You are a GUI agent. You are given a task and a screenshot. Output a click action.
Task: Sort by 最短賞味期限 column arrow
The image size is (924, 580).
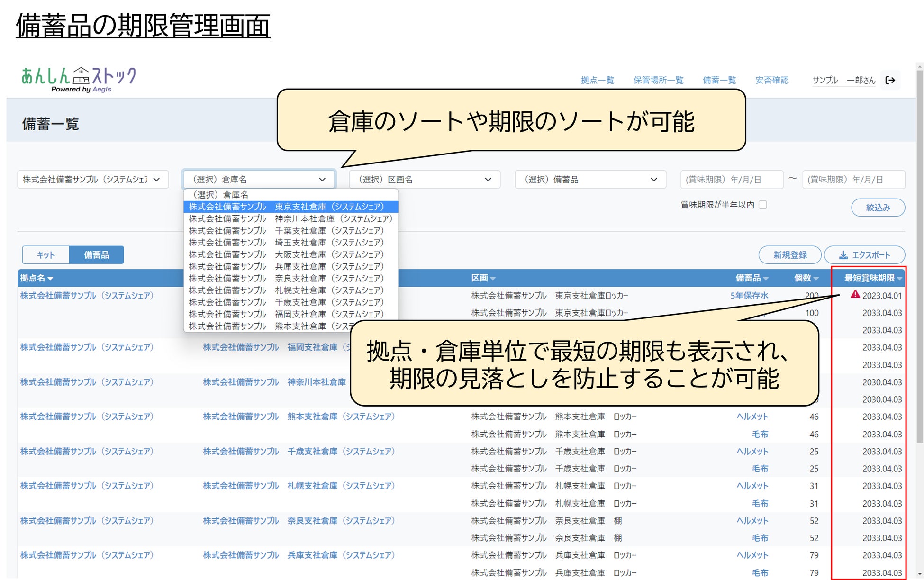[x=899, y=279]
